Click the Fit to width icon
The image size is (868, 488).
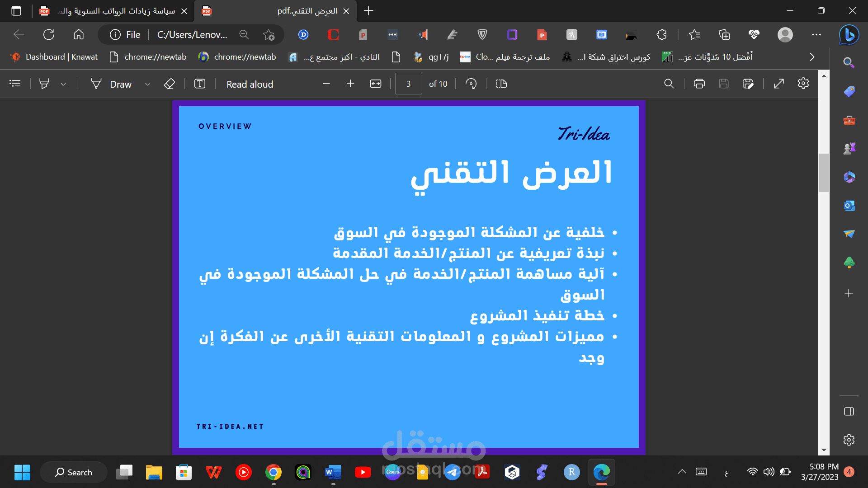[x=376, y=84]
